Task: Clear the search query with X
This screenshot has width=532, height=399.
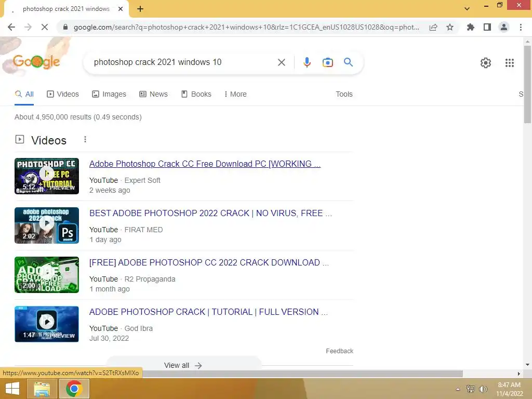Action: pyautogui.click(x=281, y=62)
